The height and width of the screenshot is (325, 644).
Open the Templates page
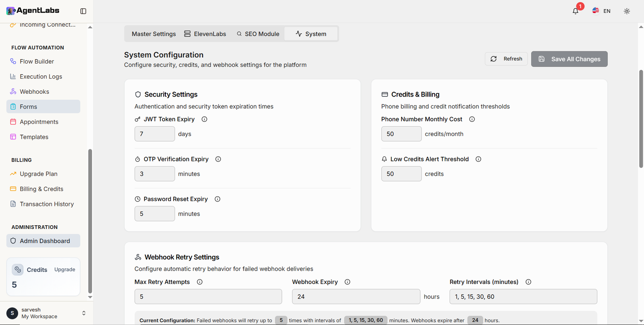tap(43, 137)
